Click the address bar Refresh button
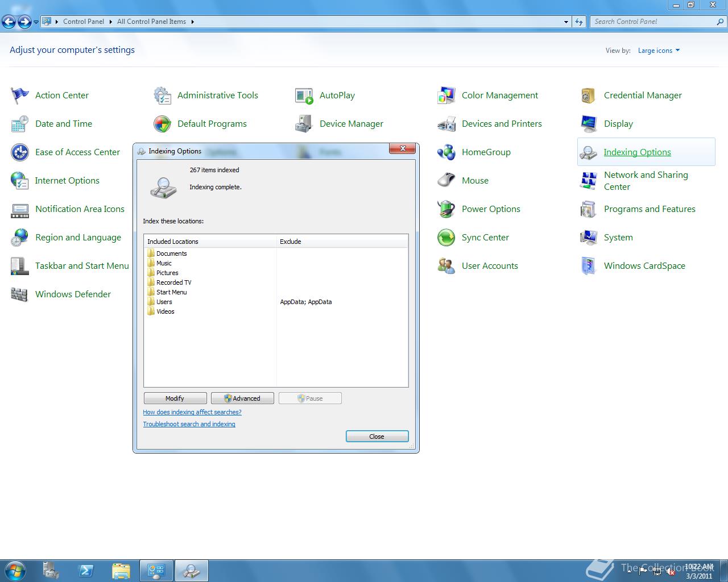The height and width of the screenshot is (582, 728). 579,22
